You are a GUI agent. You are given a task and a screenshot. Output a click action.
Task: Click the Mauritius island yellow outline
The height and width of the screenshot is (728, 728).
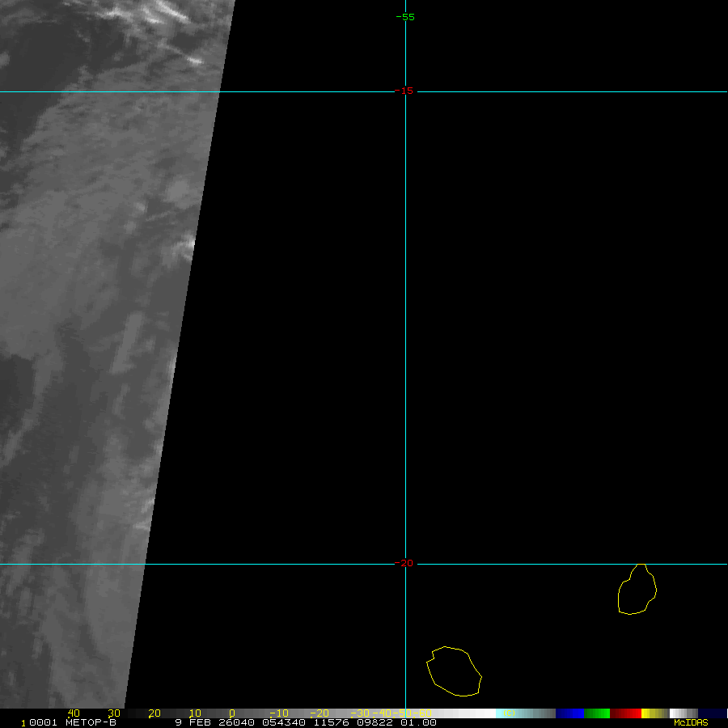(x=637, y=590)
